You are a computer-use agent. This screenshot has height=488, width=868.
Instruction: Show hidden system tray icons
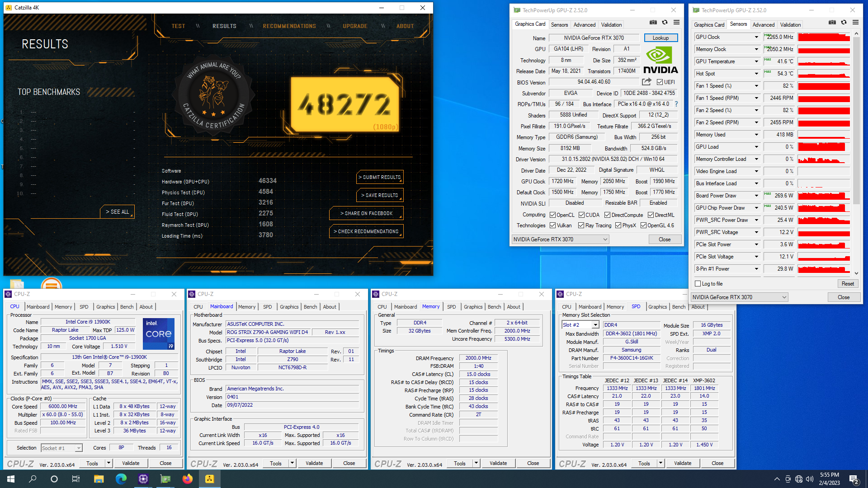[x=777, y=479]
